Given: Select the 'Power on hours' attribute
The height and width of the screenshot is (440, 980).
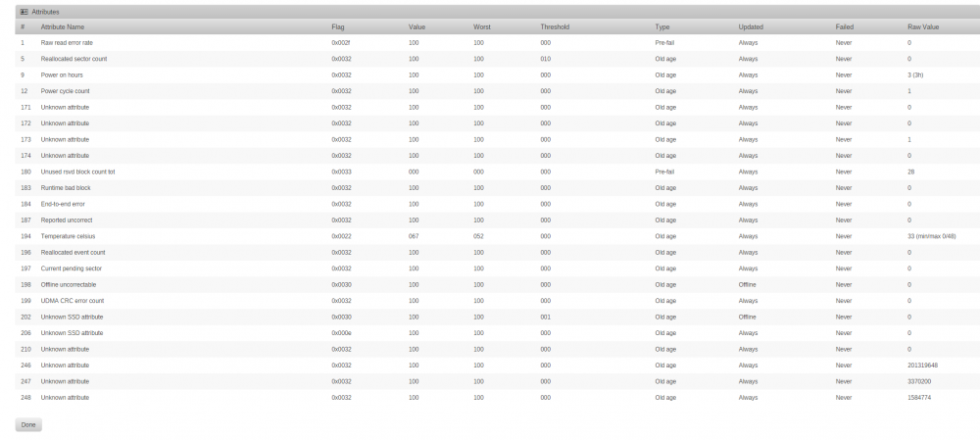Looking at the screenshot, I should (61, 75).
